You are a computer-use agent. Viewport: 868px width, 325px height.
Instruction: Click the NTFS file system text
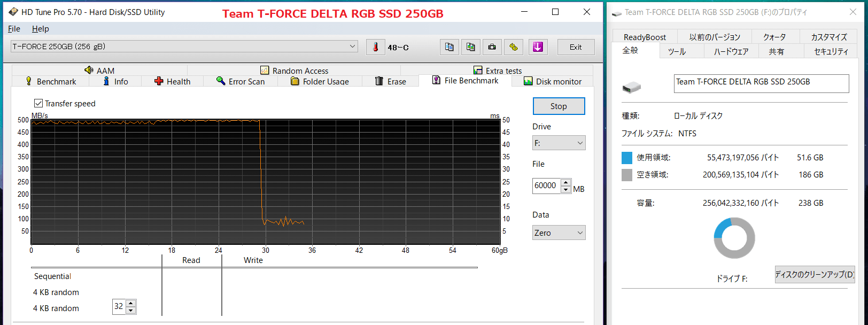click(687, 134)
